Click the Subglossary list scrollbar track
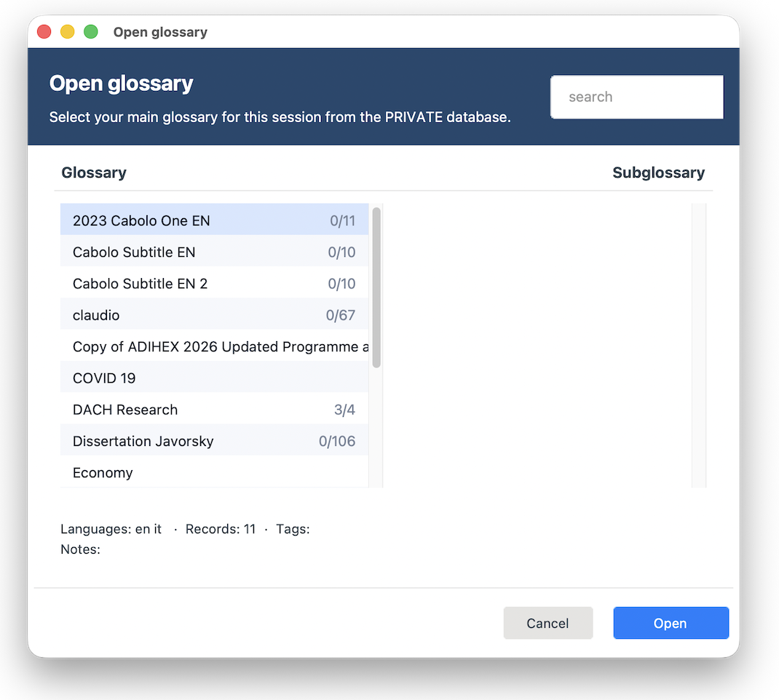 (698, 346)
